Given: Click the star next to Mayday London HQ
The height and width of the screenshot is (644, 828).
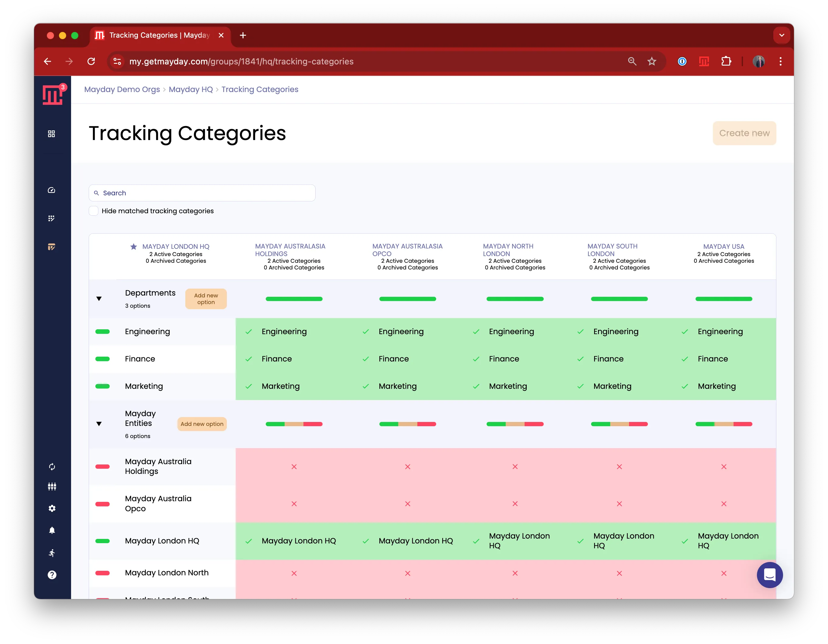Looking at the screenshot, I should [x=133, y=247].
